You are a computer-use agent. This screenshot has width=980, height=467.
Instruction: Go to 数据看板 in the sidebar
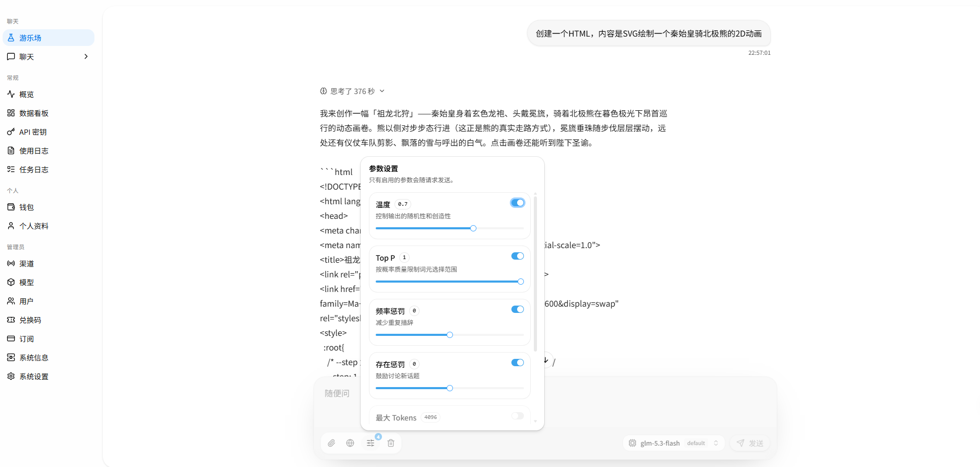[49, 113]
